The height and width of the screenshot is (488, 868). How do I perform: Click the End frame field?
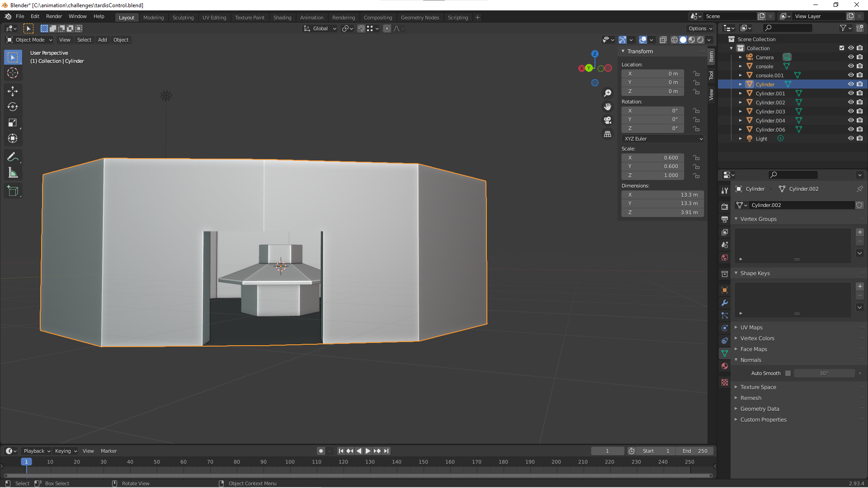point(695,451)
